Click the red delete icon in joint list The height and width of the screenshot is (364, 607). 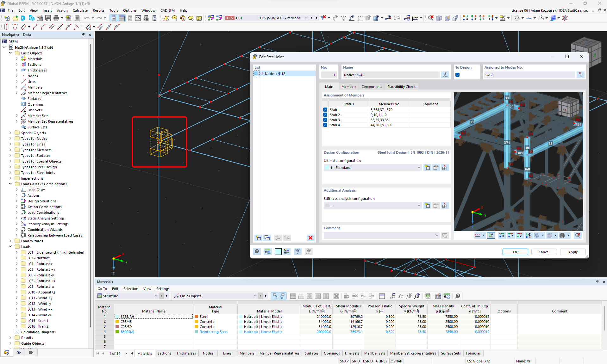coord(310,238)
